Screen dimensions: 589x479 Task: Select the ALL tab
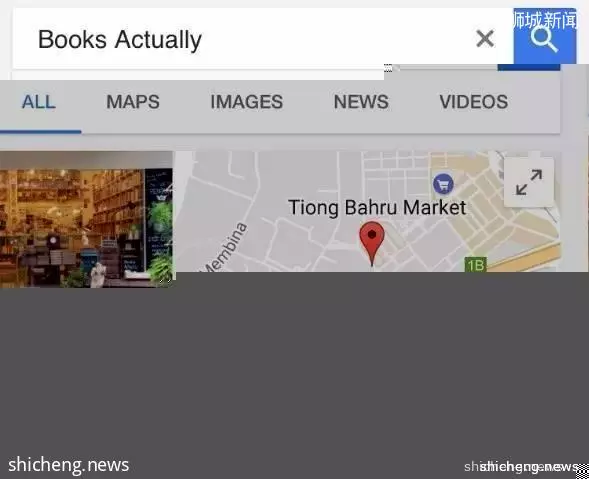(x=39, y=102)
